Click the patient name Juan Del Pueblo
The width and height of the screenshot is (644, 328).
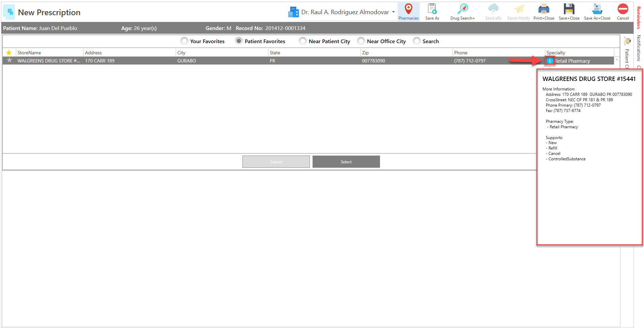(x=58, y=28)
